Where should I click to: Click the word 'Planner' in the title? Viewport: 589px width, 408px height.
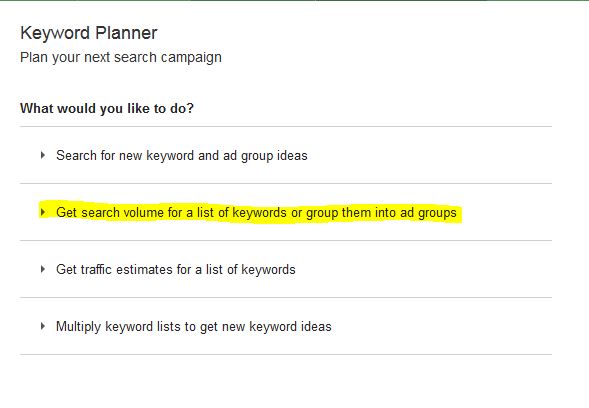click(x=126, y=33)
